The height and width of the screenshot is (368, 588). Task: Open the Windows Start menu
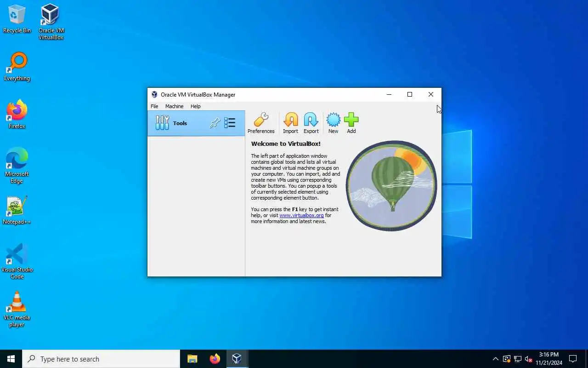coord(11,359)
